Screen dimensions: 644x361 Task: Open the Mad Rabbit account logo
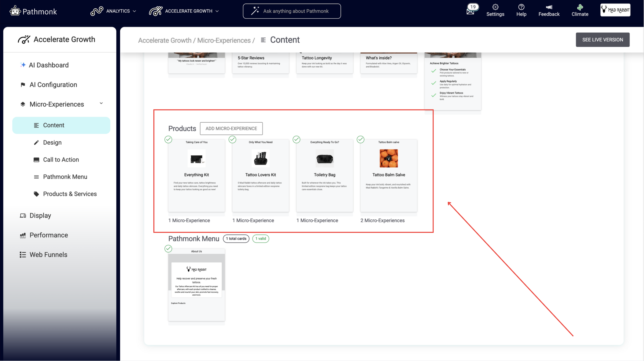615,10
